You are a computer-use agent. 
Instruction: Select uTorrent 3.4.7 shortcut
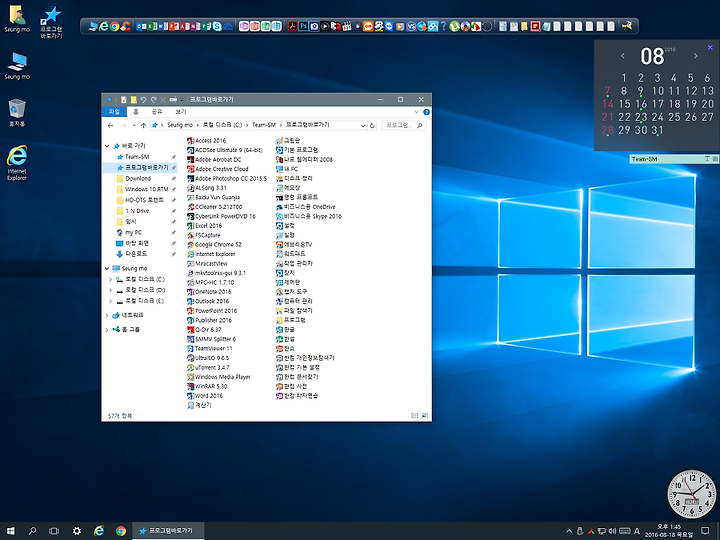coord(208,367)
